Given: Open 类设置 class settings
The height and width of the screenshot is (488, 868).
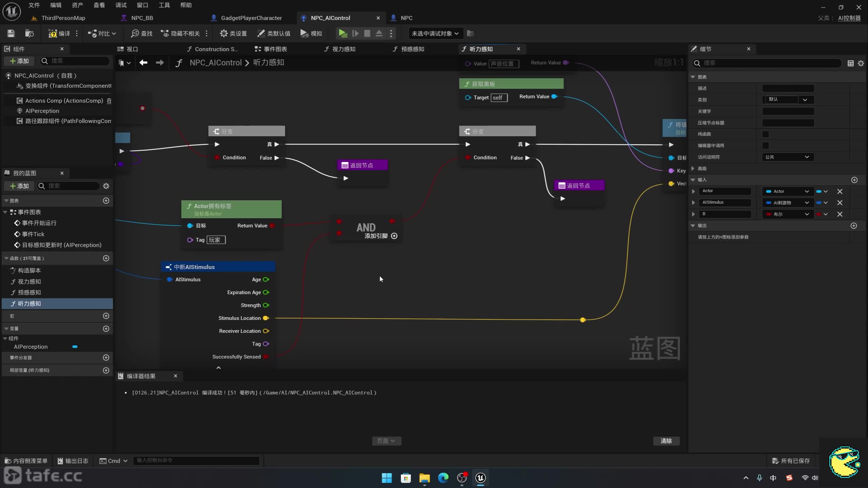Looking at the screenshot, I should [233, 33].
